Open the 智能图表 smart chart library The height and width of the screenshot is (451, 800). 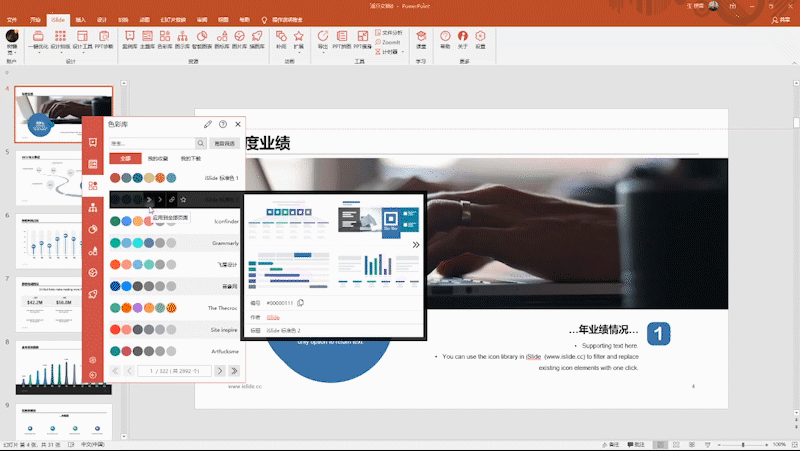click(202, 37)
